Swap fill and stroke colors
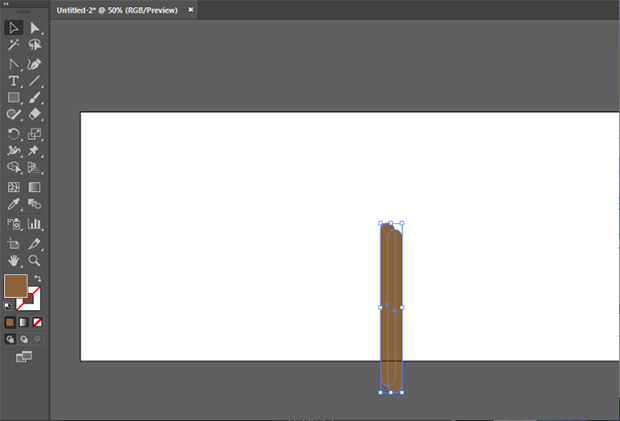 (x=38, y=278)
